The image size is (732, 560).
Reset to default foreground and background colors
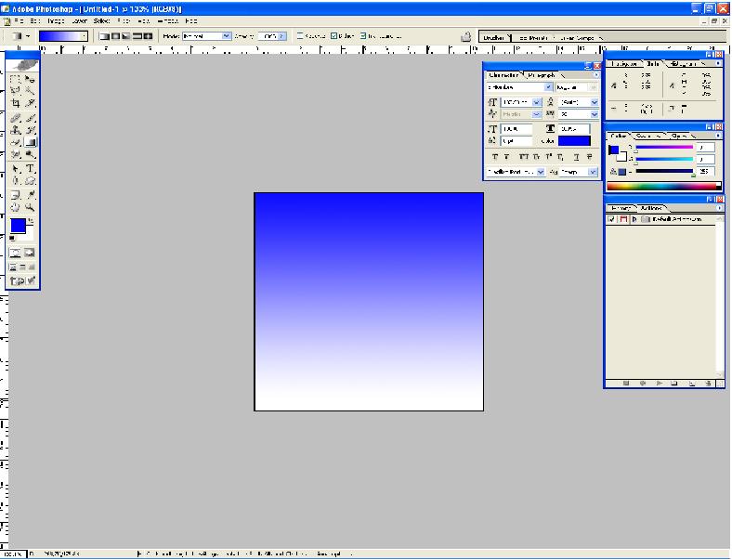[x=12, y=238]
